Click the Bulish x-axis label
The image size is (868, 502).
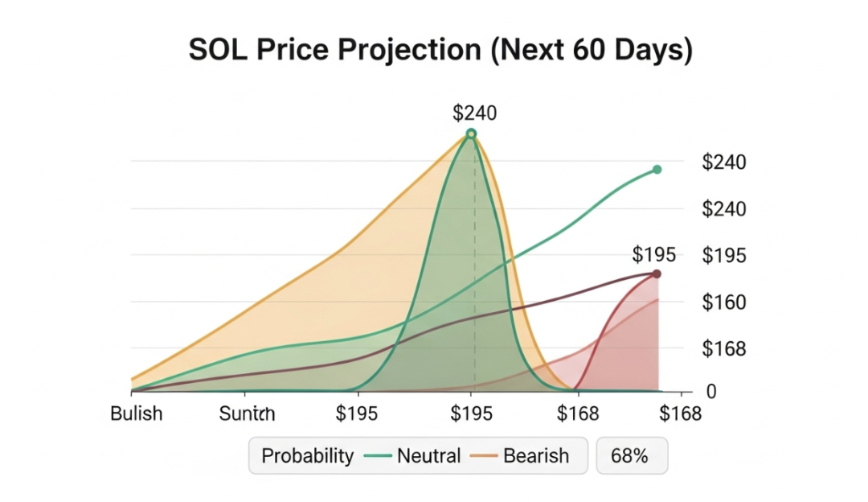tap(136, 414)
